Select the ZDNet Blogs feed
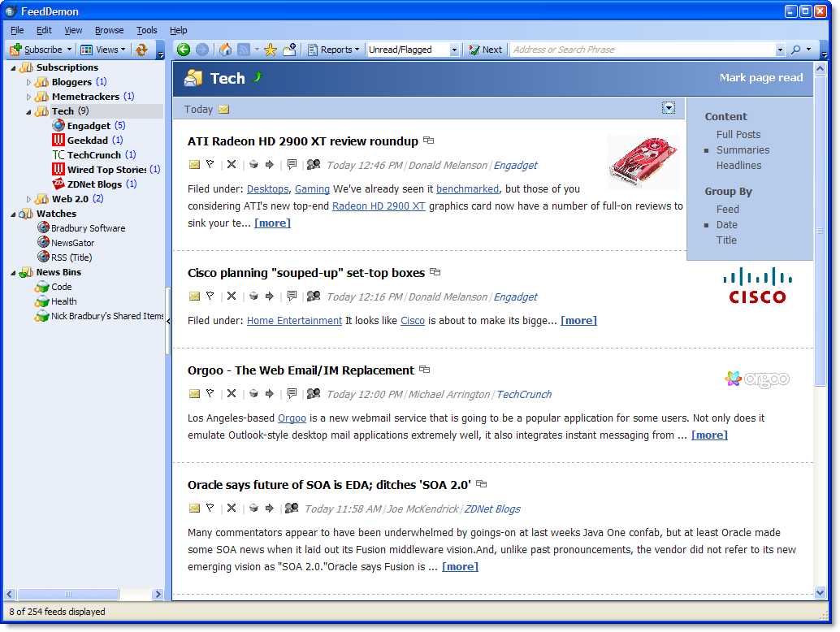Screen dimensions: 840x632 (x=94, y=184)
